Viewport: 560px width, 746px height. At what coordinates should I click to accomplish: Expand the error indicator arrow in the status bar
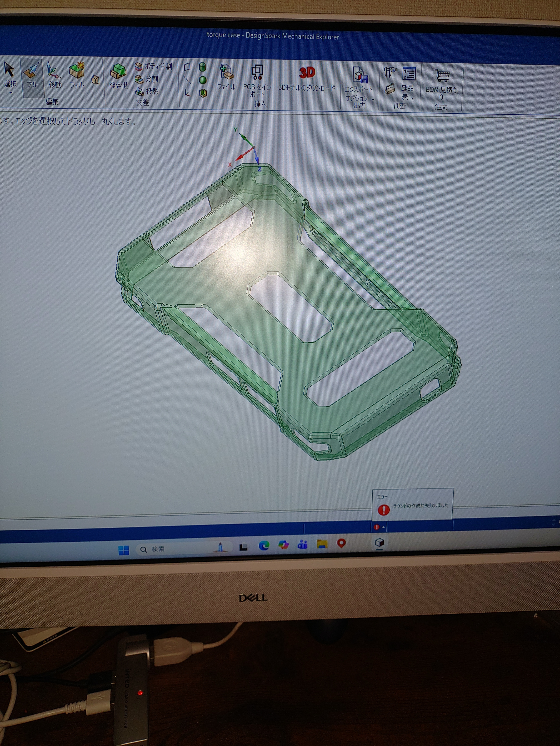click(x=383, y=527)
